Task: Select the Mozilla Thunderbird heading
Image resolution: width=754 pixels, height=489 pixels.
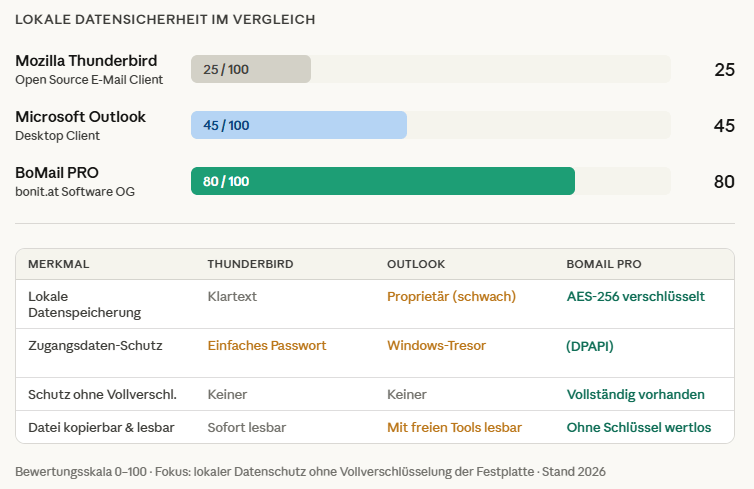Action: pos(86,61)
